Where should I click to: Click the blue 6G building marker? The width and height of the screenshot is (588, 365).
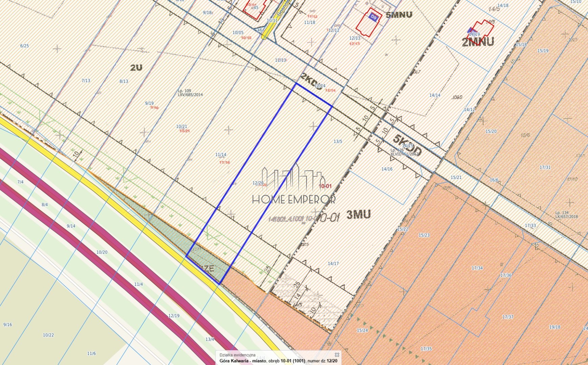[x=373, y=16]
